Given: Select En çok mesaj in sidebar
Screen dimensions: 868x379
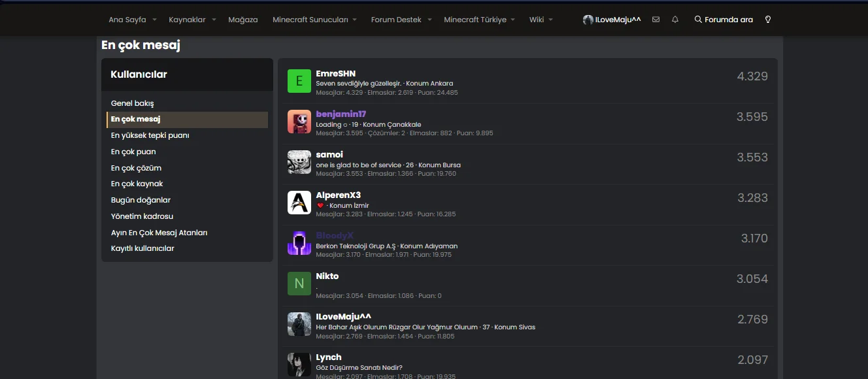Looking at the screenshot, I should click(x=187, y=120).
